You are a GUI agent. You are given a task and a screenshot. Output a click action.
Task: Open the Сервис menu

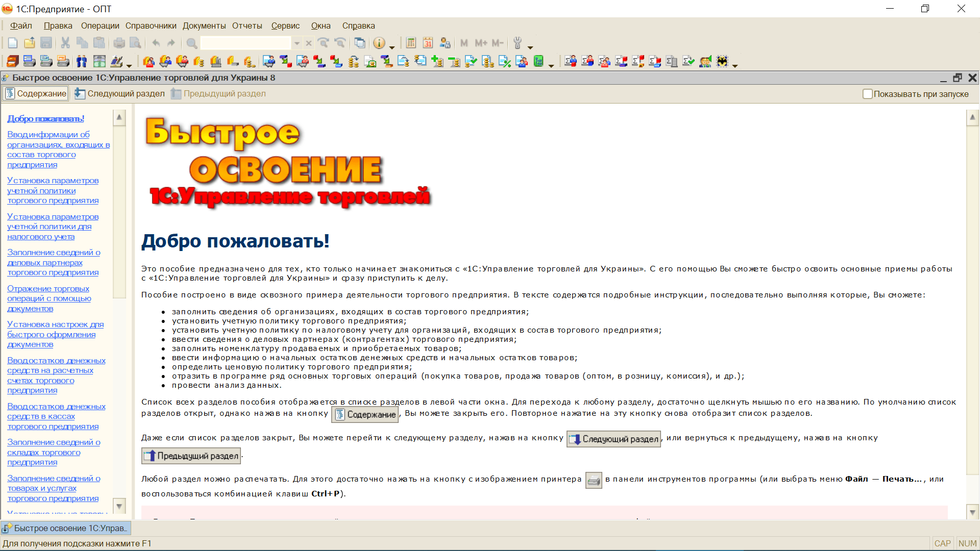pos(285,26)
